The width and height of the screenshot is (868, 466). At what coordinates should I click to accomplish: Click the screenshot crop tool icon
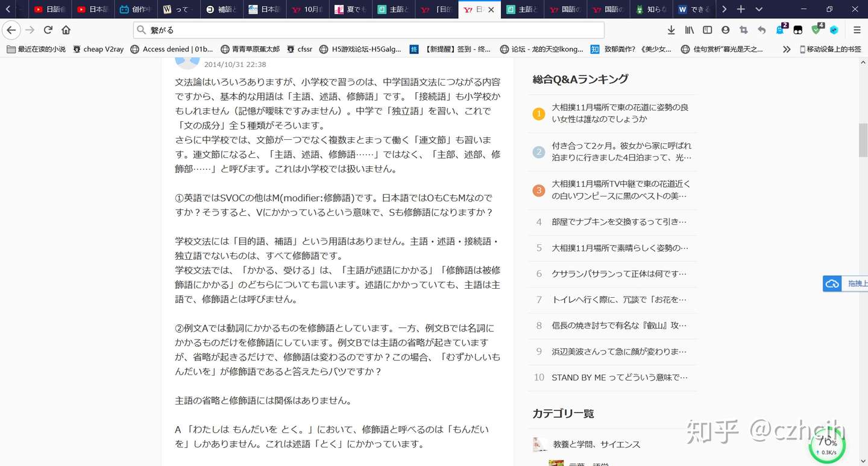[x=744, y=30]
